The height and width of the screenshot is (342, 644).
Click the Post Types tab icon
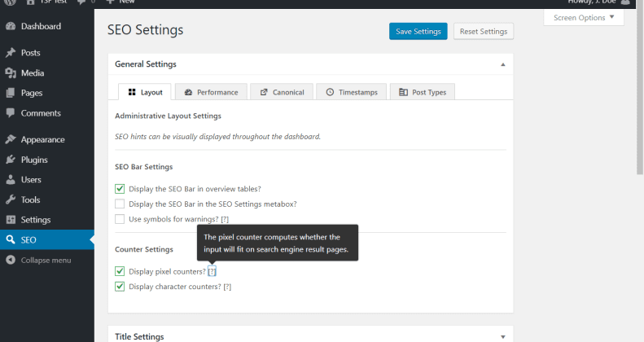click(403, 92)
